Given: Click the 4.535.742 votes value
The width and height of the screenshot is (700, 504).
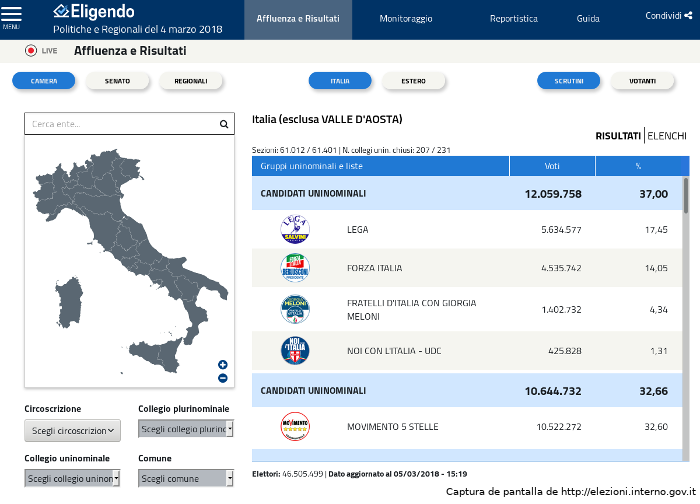Looking at the screenshot, I should 561,268.
